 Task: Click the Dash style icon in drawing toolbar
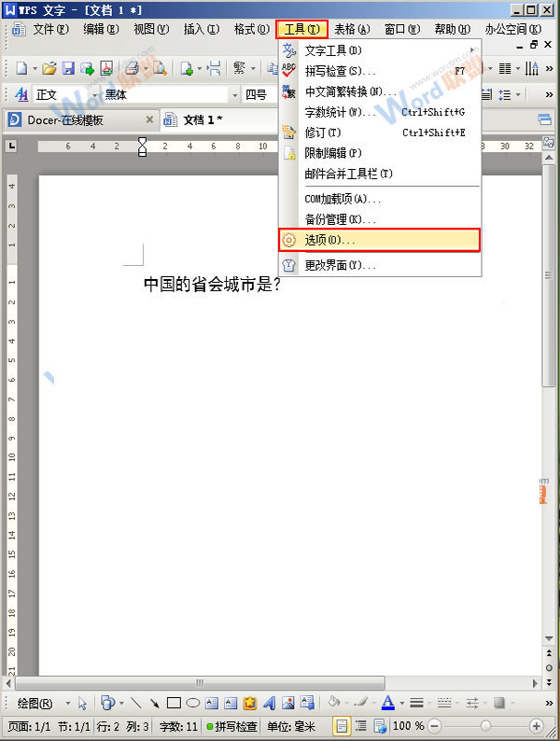[444, 703]
